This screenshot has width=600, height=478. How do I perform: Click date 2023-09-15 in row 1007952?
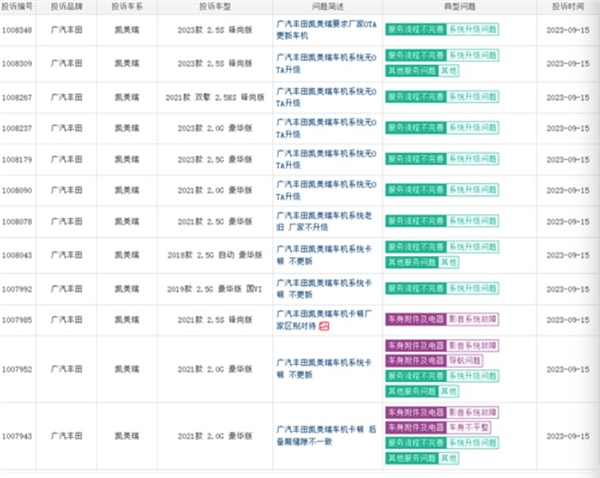point(568,369)
